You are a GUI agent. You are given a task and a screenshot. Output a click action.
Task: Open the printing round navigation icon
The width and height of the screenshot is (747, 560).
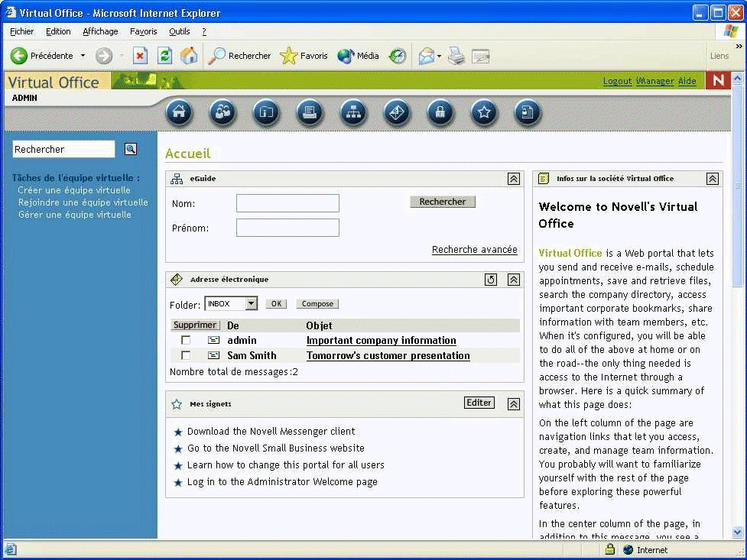tap(310, 112)
